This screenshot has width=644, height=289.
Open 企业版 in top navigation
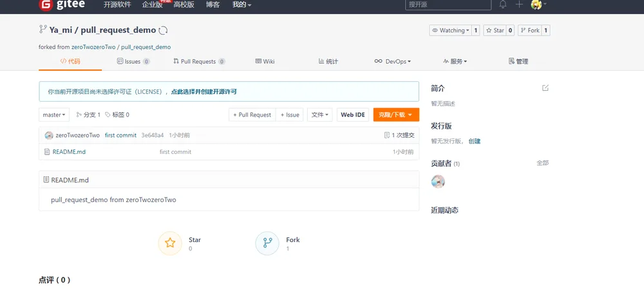tap(152, 5)
